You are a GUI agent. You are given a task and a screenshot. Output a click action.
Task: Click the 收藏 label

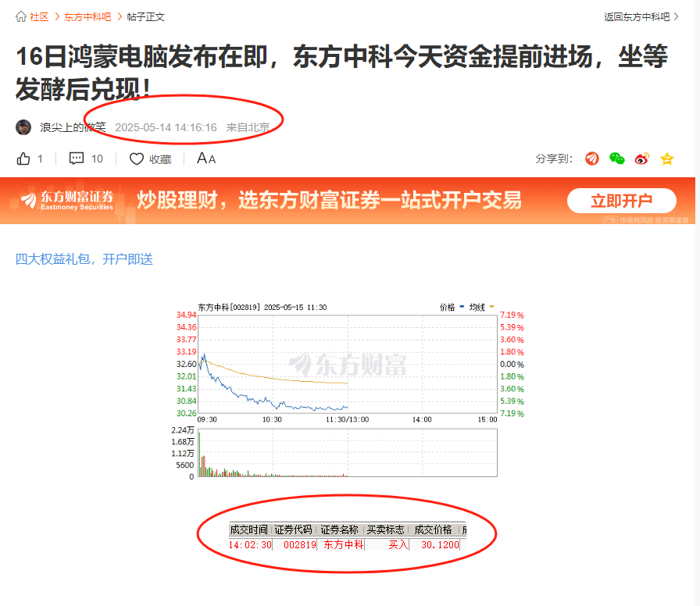click(x=160, y=159)
